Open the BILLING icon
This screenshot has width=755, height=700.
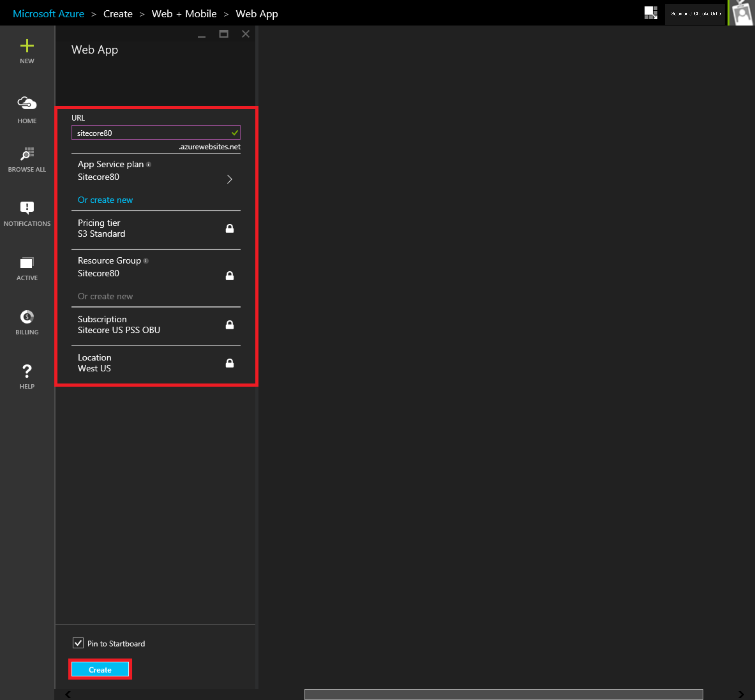(27, 317)
